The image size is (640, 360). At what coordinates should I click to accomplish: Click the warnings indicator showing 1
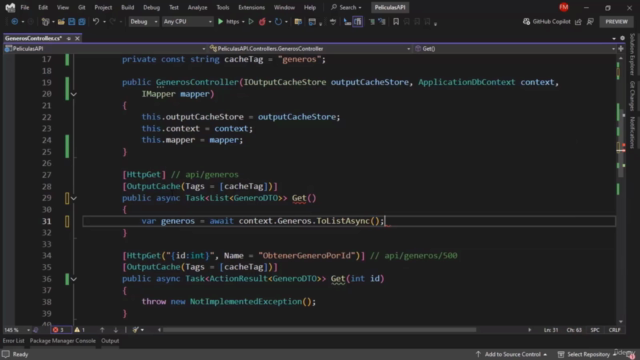pos(80,330)
